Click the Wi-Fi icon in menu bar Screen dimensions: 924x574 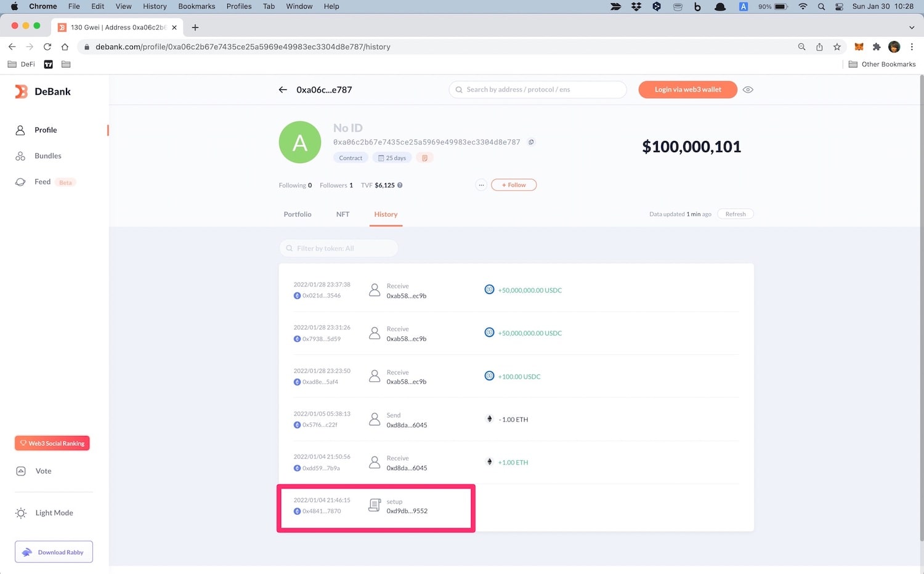tap(803, 6)
